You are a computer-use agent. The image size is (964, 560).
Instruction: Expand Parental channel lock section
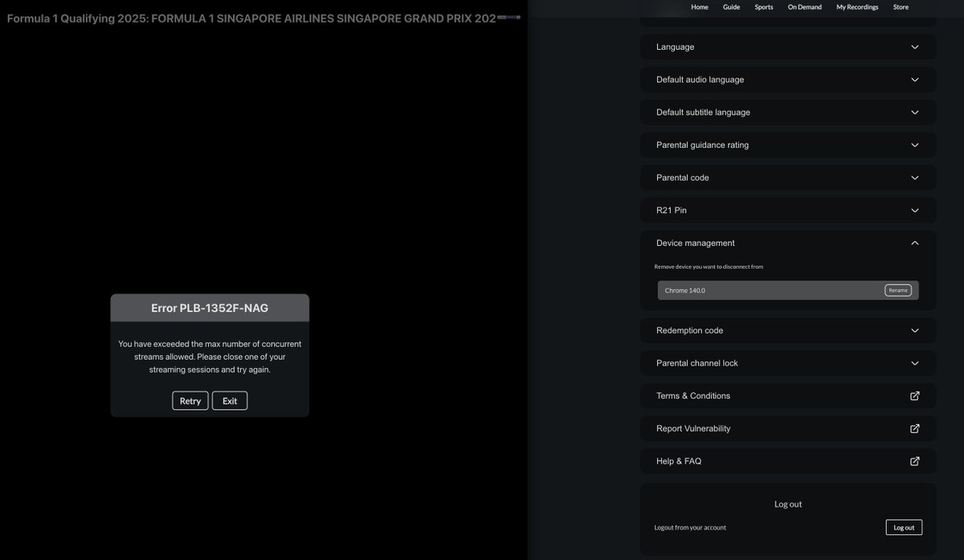click(x=788, y=363)
